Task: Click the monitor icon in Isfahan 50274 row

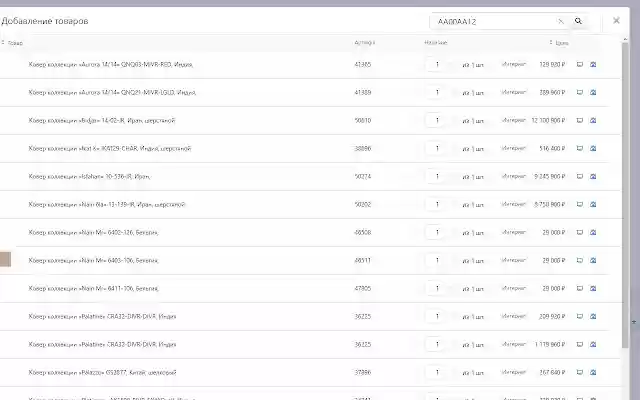Action: pyautogui.click(x=580, y=176)
